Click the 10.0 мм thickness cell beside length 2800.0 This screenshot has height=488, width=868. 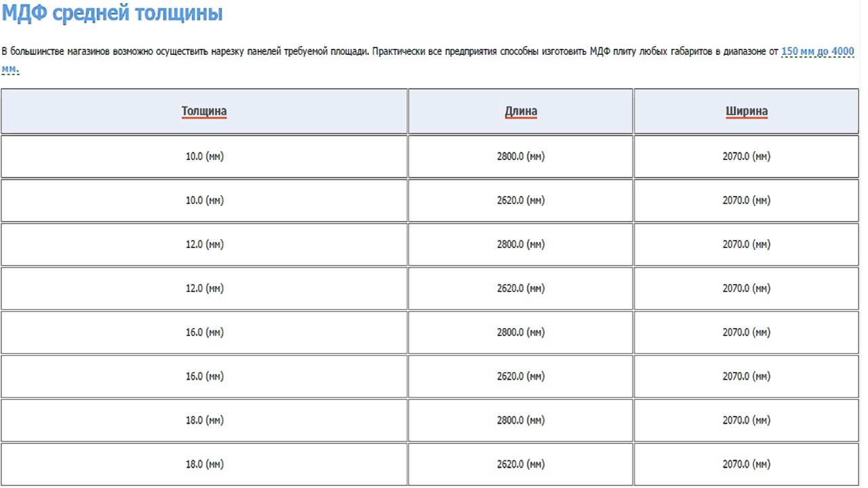click(204, 157)
